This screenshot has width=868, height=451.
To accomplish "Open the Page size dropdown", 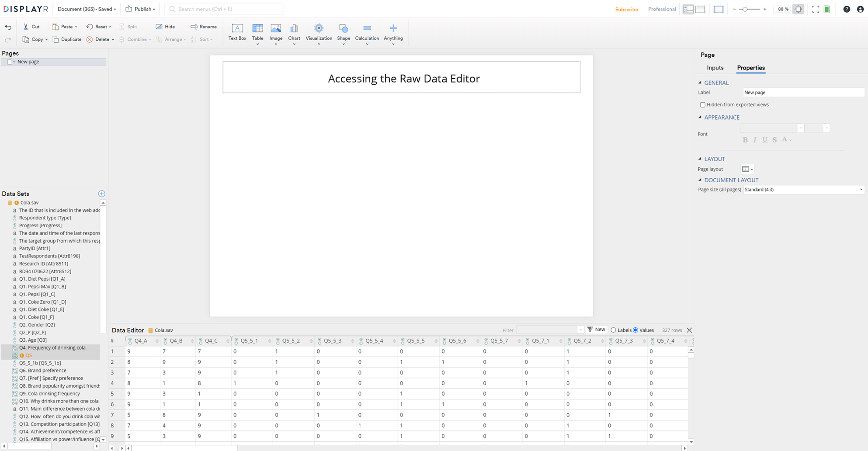I will click(x=803, y=190).
